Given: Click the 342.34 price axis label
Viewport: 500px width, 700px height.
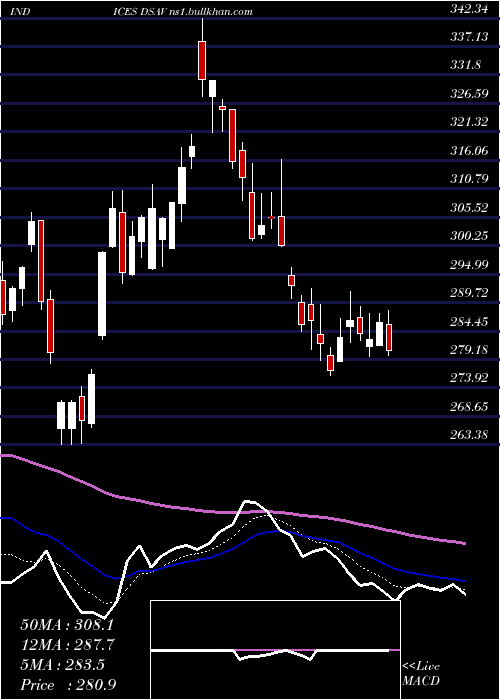Looking at the screenshot, I should point(468,11).
